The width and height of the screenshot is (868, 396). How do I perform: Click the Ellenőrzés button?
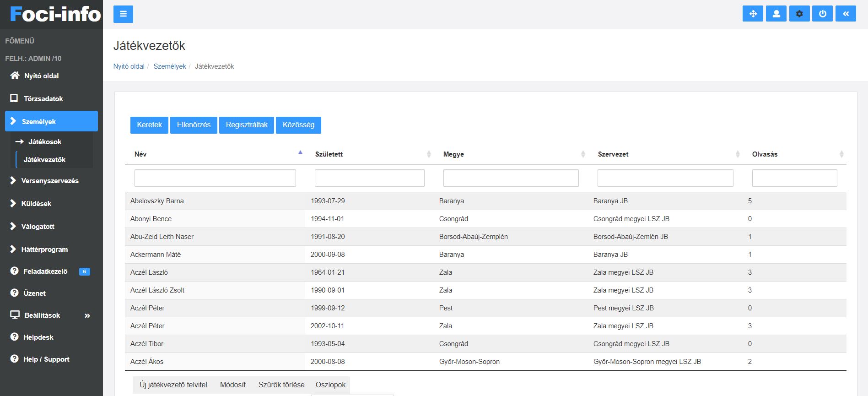tap(194, 125)
